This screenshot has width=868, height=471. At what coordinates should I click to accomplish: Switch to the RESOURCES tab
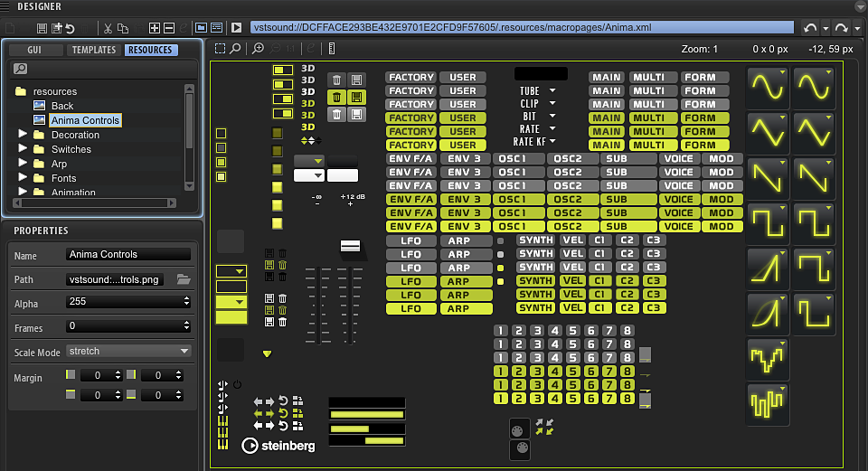tap(151, 50)
